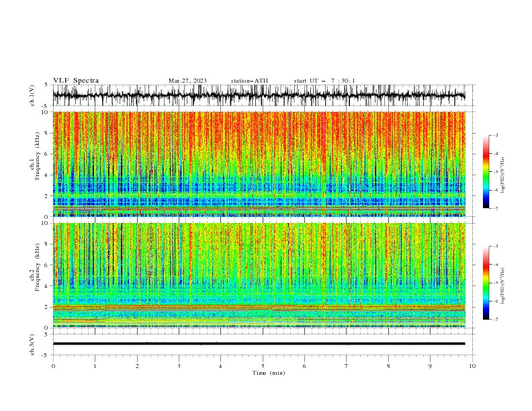532x411 pixels.
Task: Click time axis tick label '10'
Action: 472,366
